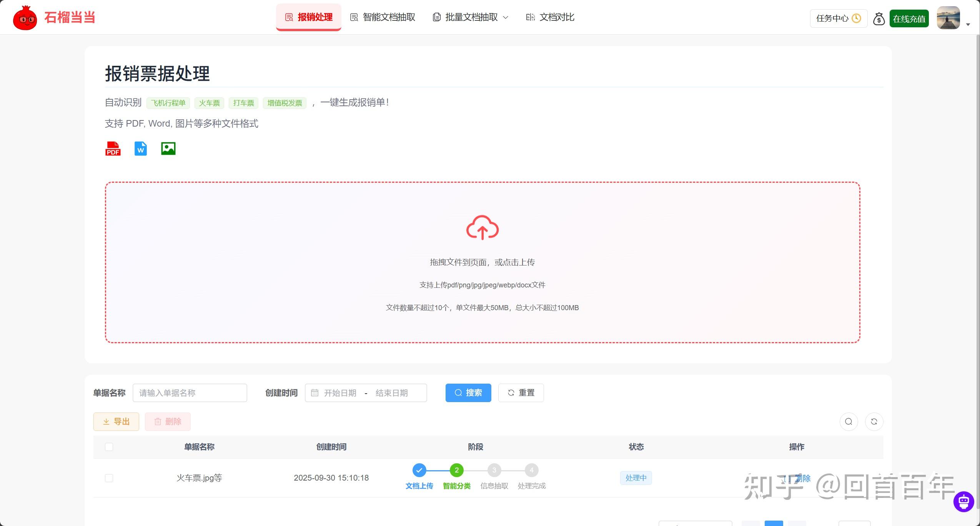980x526 pixels.
Task: Open the 任务中心 menu
Action: click(x=837, y=18)
